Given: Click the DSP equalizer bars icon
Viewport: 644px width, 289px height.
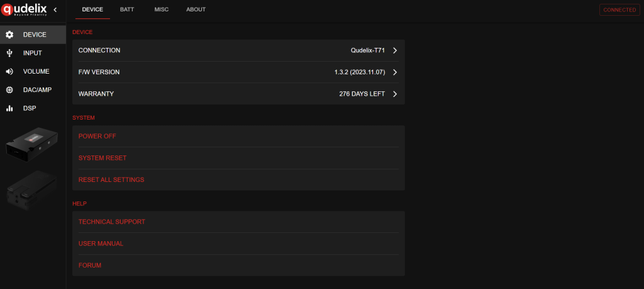Looking at the screenshot, I should click(9, 108).
